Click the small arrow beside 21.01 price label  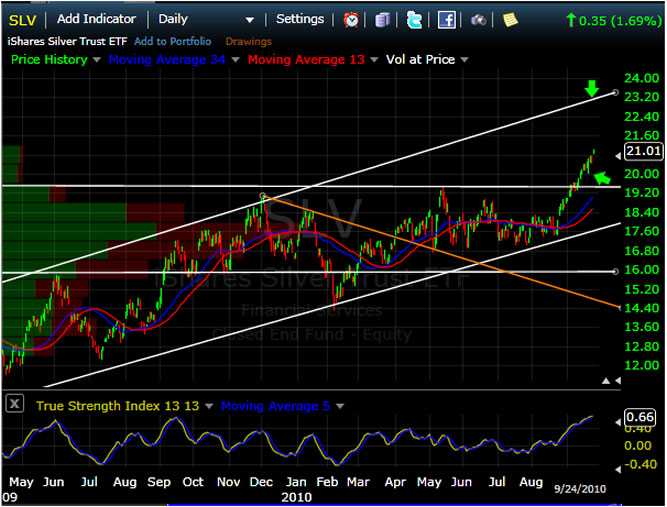tap(616, 152)
